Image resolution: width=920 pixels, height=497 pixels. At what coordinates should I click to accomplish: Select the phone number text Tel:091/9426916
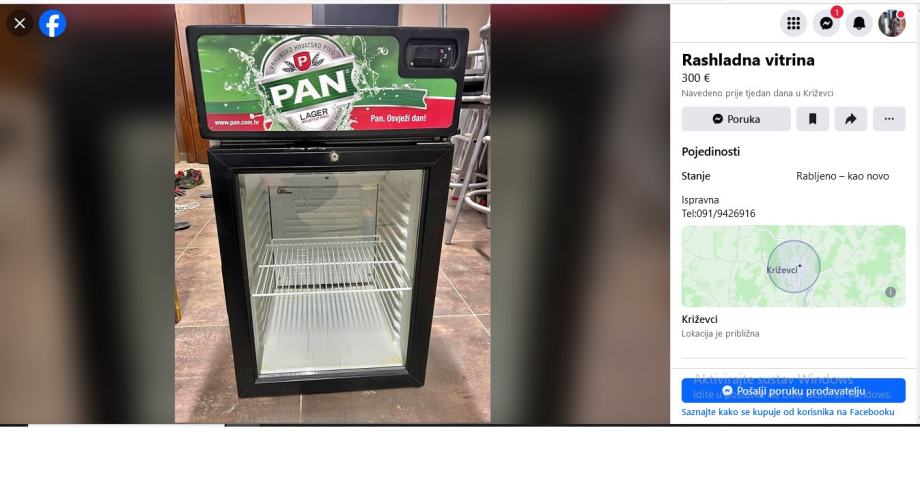pyautogui.click(x=718, y=214)
